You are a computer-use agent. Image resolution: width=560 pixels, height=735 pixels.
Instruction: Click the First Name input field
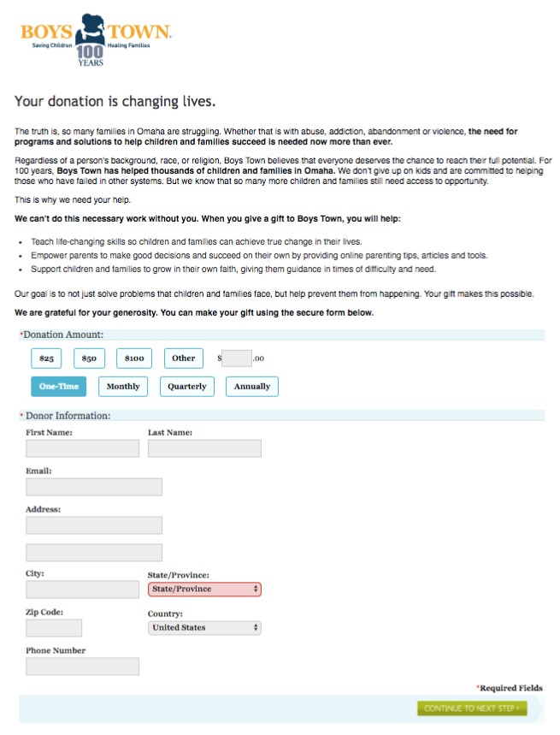[82, 448]
